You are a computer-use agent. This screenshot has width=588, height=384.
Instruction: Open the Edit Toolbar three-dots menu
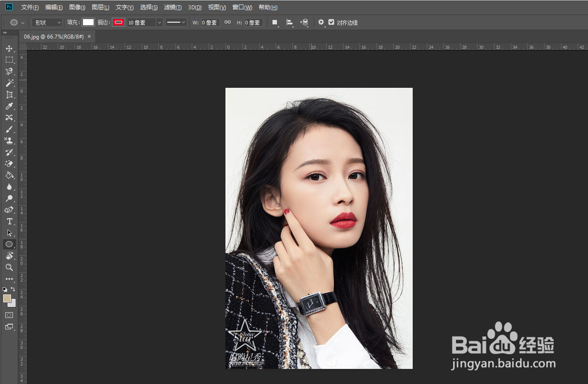pos(9,279)
